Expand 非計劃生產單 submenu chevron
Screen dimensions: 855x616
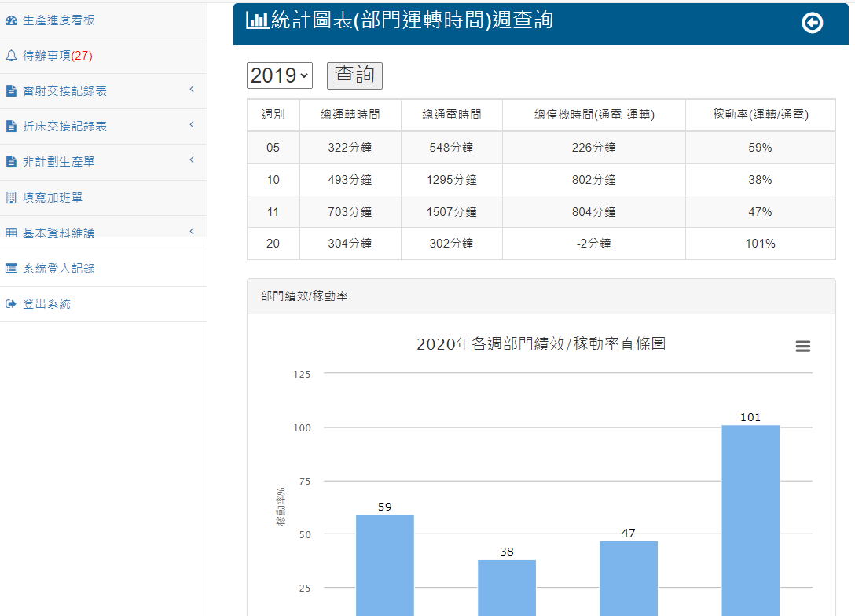click(x=192, y=160)
